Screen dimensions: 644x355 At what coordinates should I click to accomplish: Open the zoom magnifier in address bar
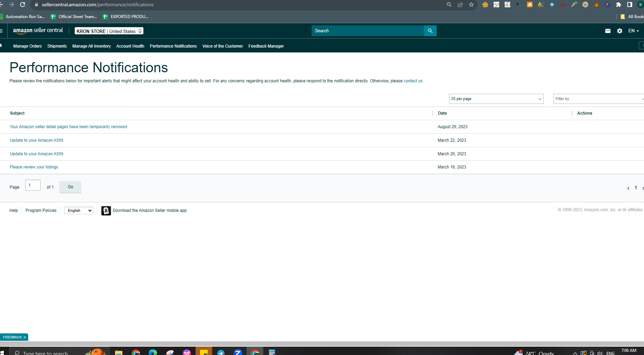[449, 5]
